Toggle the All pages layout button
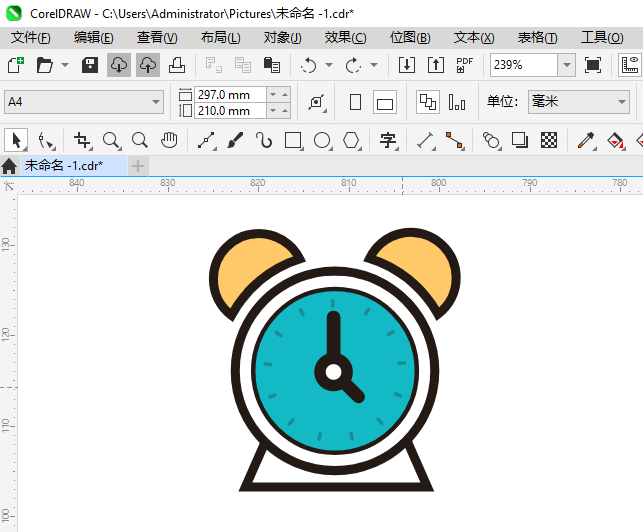643x532 pixels. click(428, 102)
